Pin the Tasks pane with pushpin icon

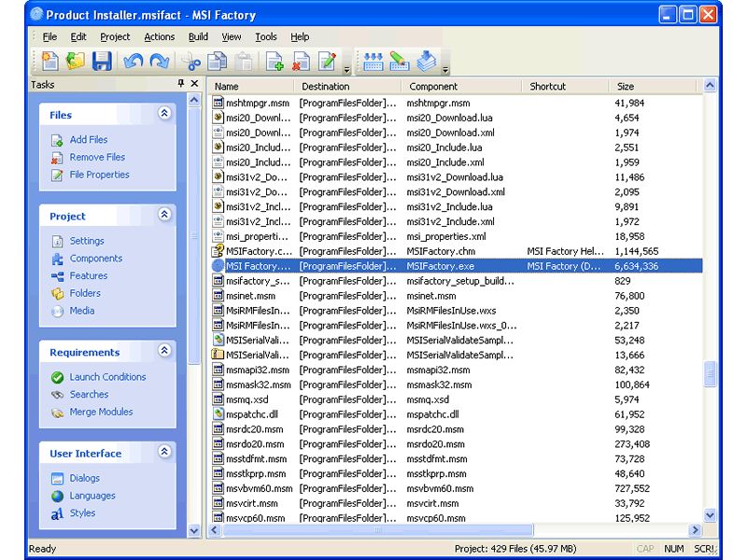[180, 84]
